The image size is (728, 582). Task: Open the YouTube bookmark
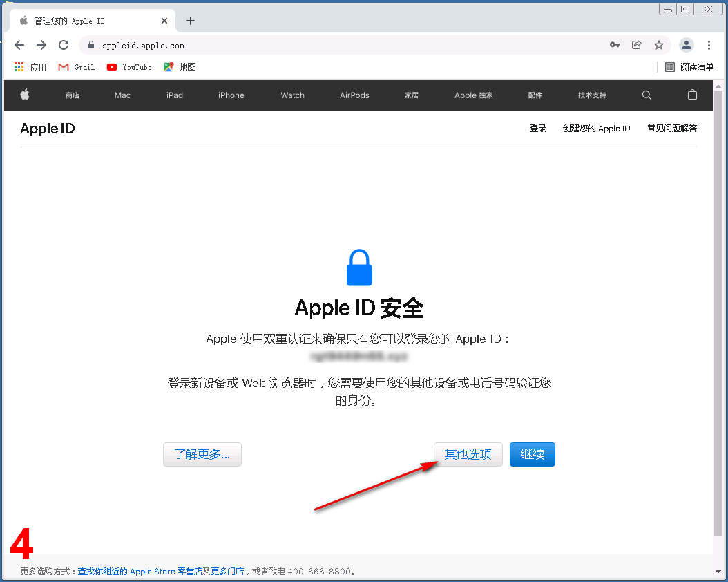coord(129,67)
